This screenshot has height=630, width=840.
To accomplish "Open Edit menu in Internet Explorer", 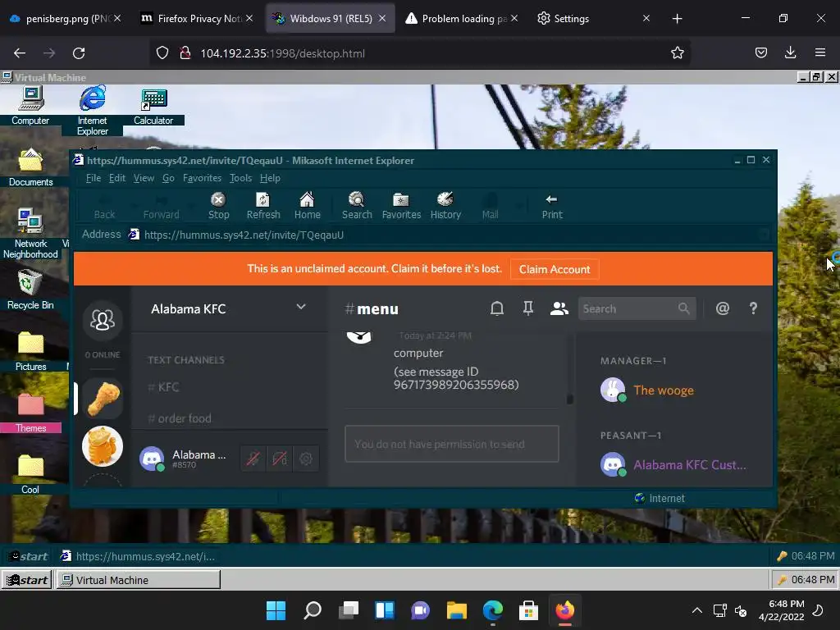I will (x=116, y=178).
